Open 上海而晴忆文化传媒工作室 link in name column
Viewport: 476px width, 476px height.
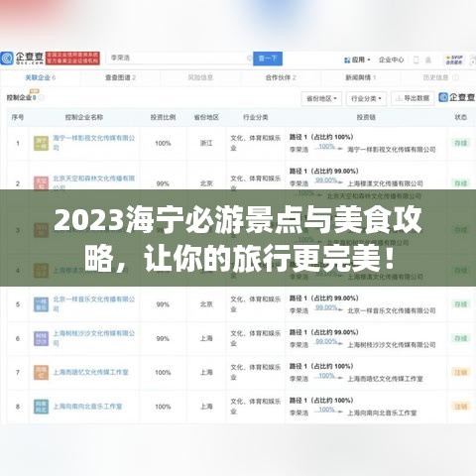[x=91, y=372]
